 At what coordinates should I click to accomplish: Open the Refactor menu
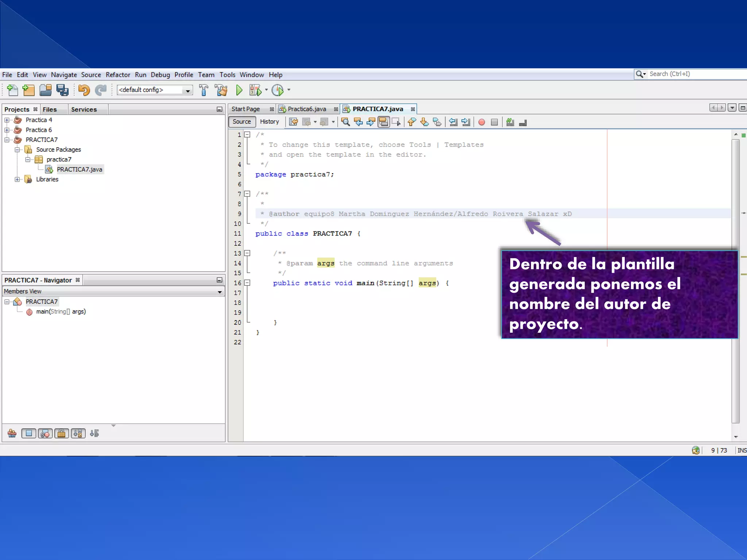[x=117, y=75]
